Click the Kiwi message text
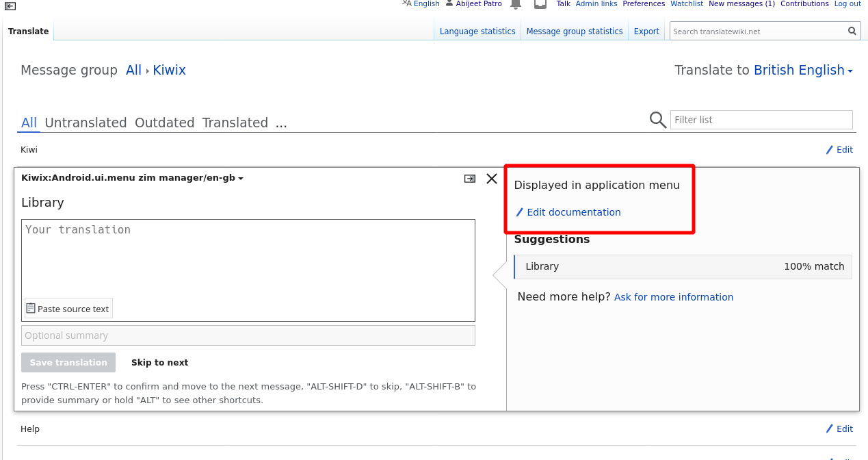 29,149
